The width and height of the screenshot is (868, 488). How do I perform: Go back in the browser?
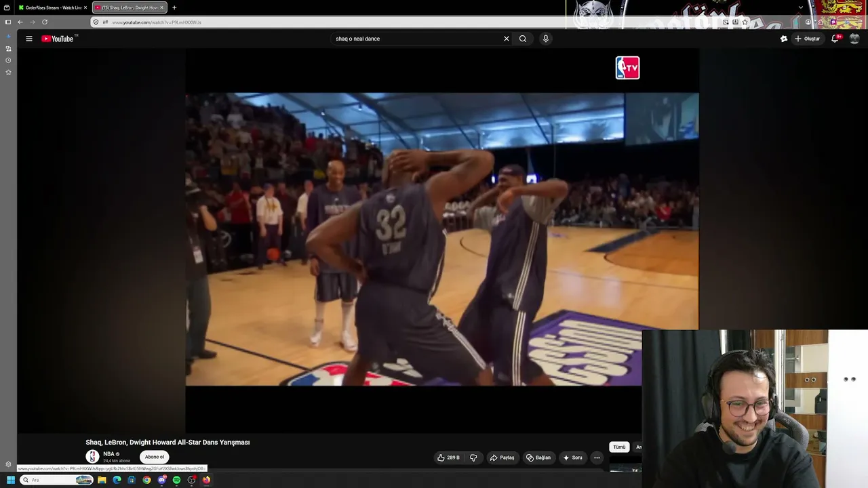tap(20, 22)
